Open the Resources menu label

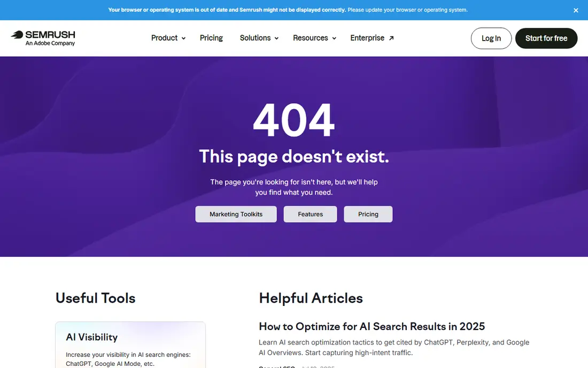pos(311,38)
